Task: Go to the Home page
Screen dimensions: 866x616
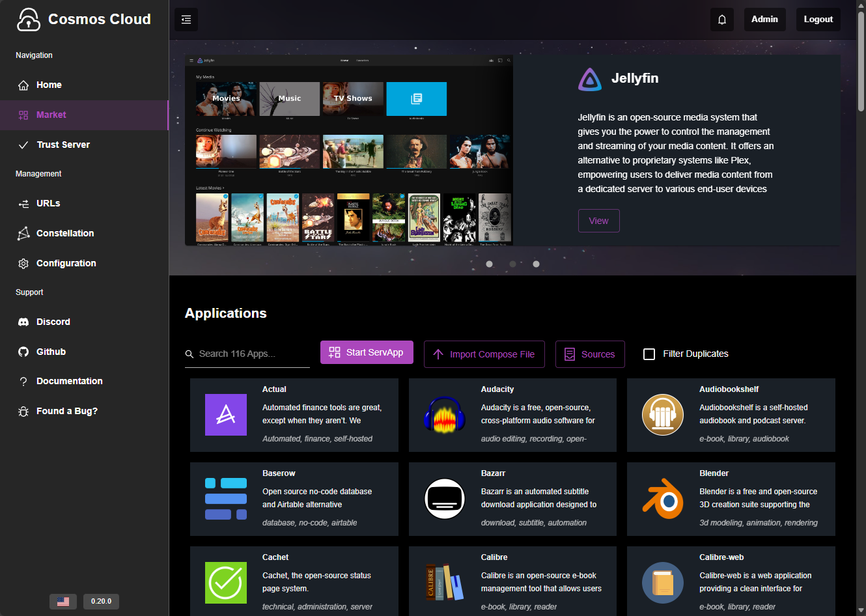Action: [x=85, y=85]
